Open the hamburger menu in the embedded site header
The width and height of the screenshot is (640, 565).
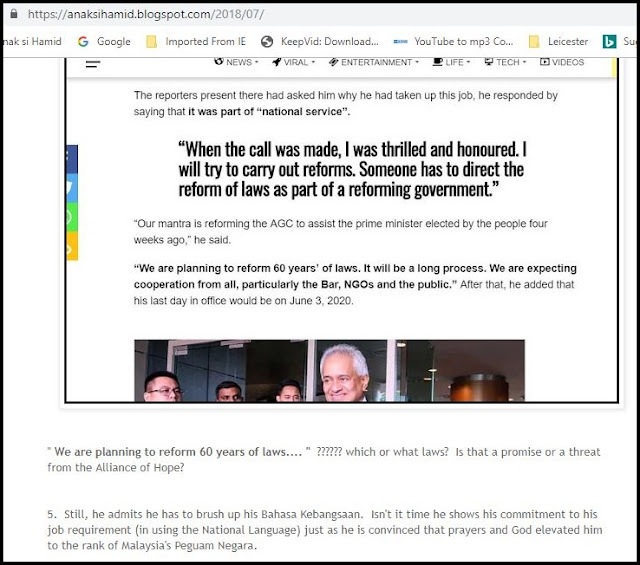[93, 64]
